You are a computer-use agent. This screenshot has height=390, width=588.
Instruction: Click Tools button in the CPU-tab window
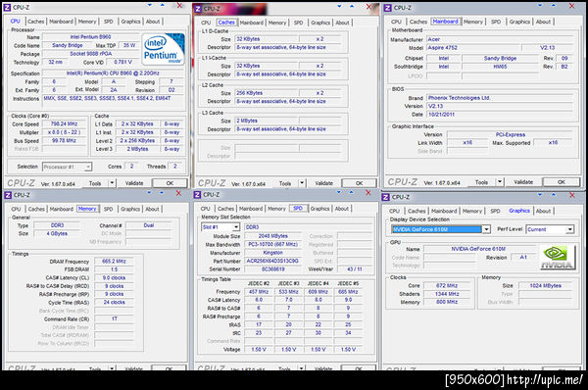[x=95, y=183]
